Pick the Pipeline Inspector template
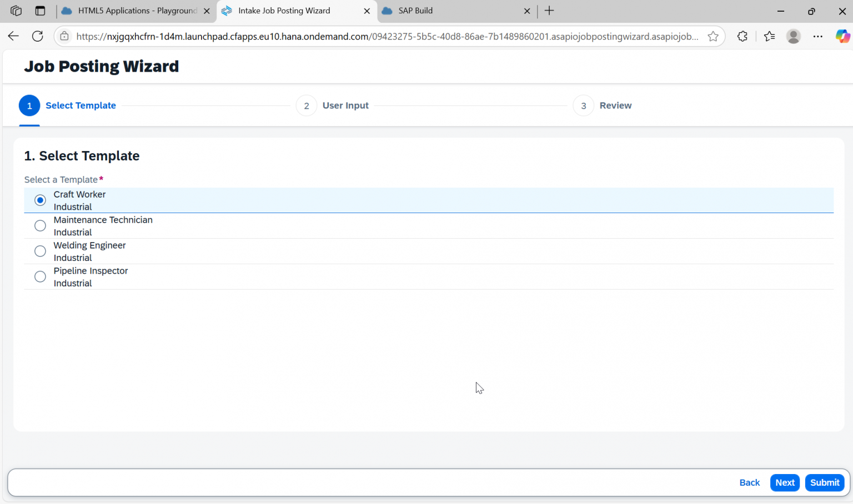The height and width of the screenshot is (504, 853). pos(39,276)
